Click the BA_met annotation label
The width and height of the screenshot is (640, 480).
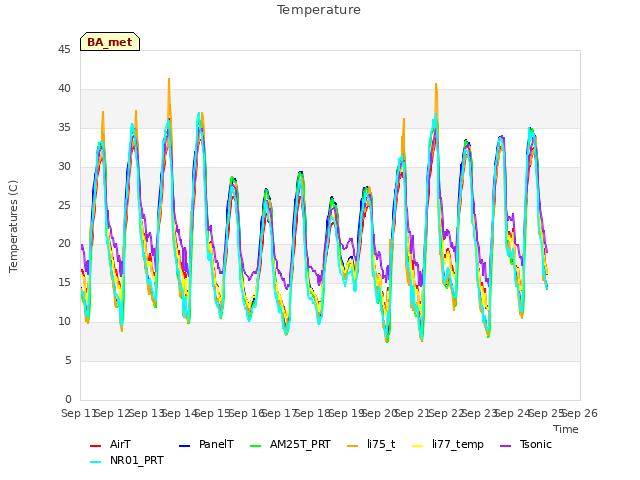(x=110, y=42)
